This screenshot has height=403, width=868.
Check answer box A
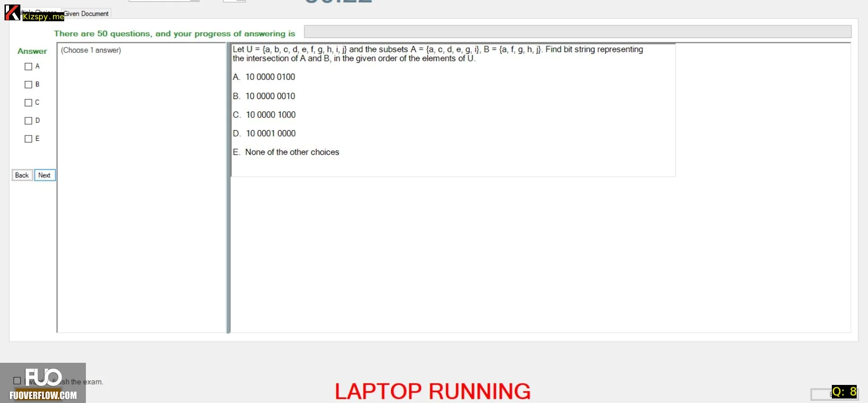[x=28, y=67]
